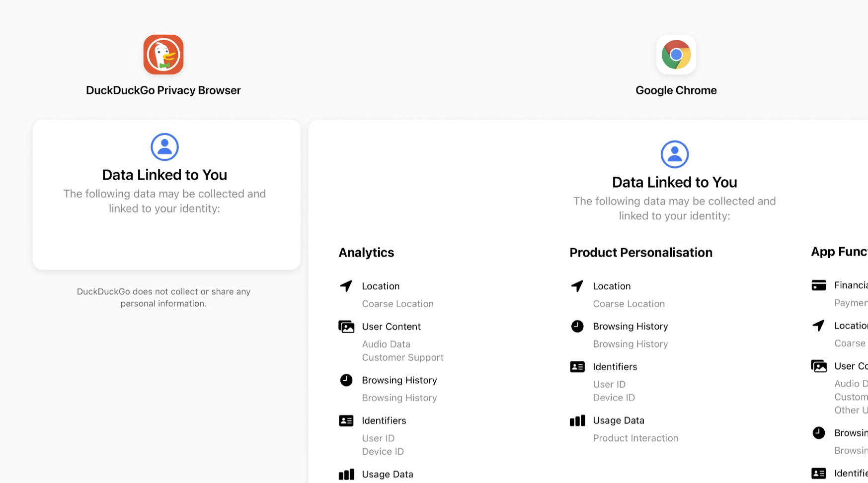Click "Customer Support" under User Content

point(402,357)
